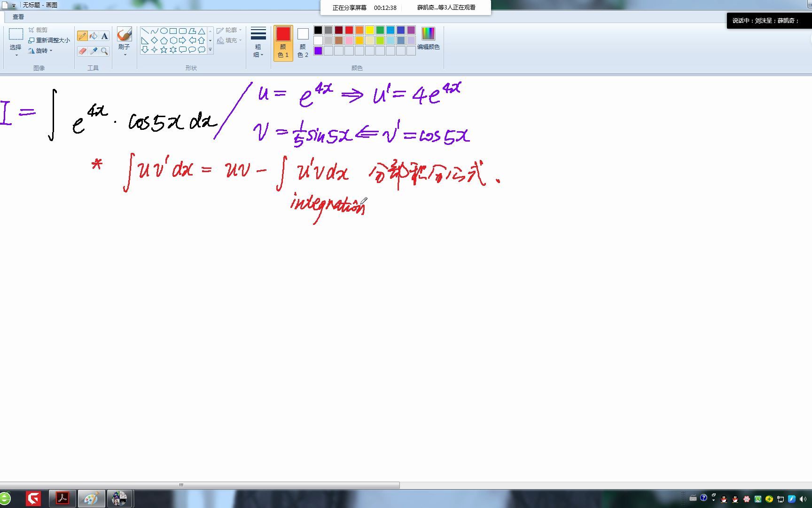Open Edit colors (编辑颜色) dialog
This screenshot has width=812, height=508.
(x=428, y=39)
